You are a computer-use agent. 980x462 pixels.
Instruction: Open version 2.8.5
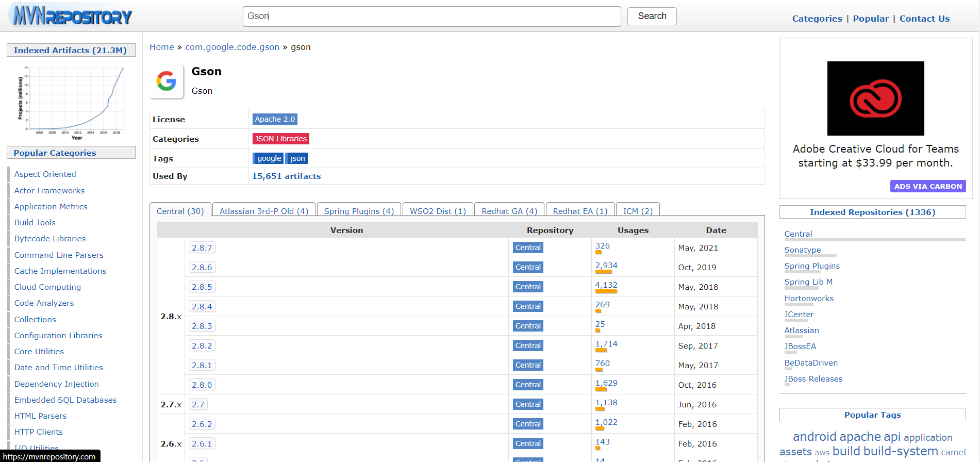click(202, 287)
